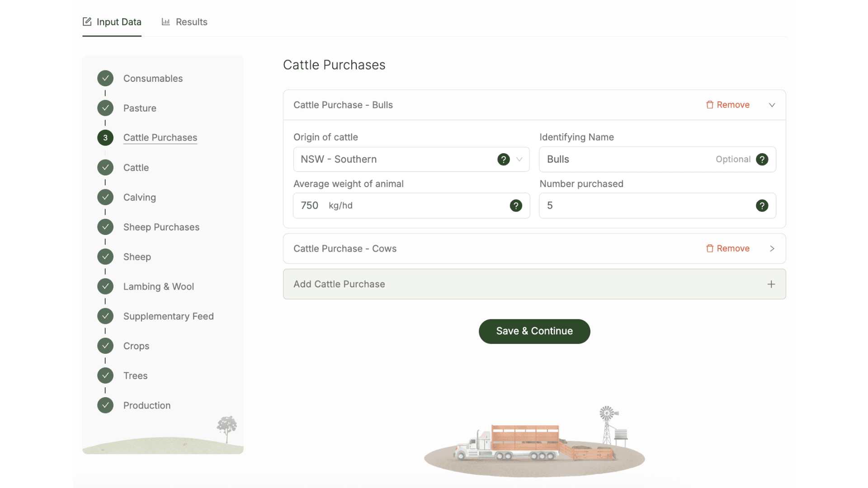Click help icon for Average weight field
This screenshot has width=868, height=488.
pyautogui.click(x=516, y=206)
